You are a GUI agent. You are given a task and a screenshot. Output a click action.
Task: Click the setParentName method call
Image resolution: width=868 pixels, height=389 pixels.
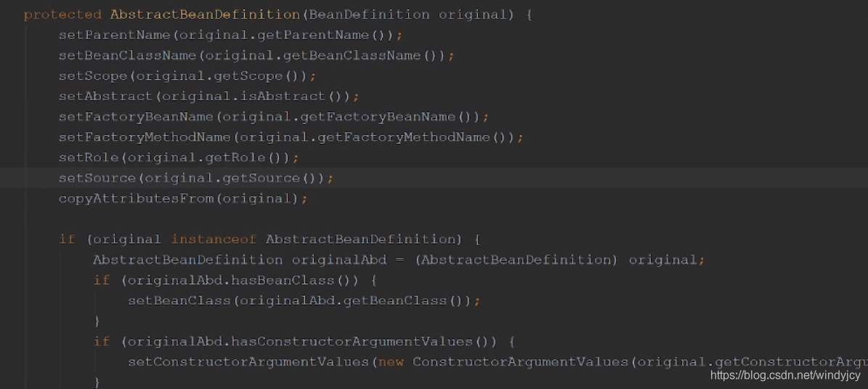coord(115,36)
